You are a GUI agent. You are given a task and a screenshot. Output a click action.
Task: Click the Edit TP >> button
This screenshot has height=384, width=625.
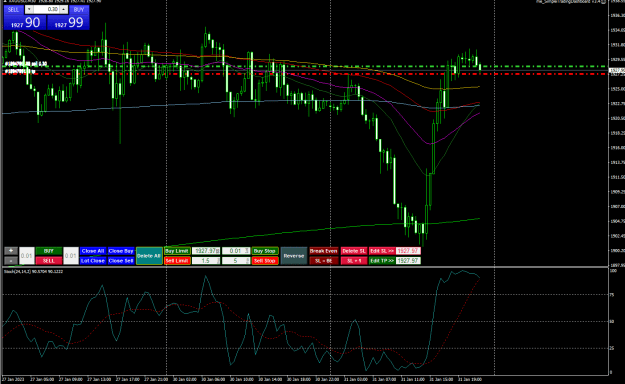point(382,261)
